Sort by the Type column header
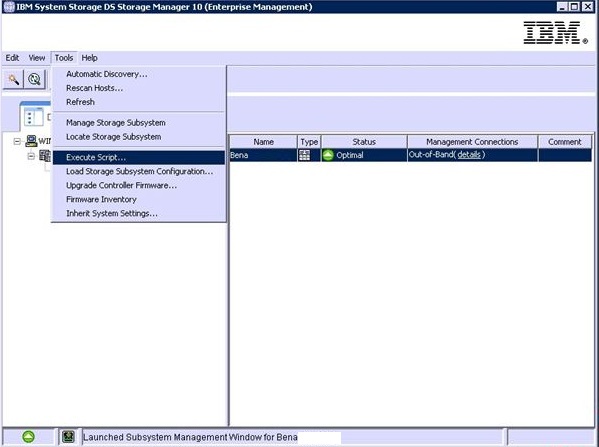The width and height of the screenshot is (599, 447). pyautogui.click(x=309, y=142)
